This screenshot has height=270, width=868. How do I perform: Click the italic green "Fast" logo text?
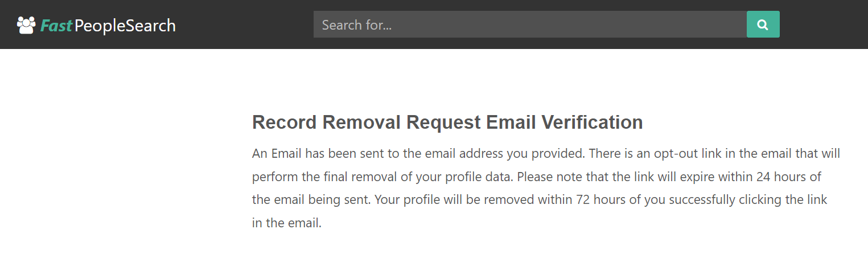coord(56,25)
